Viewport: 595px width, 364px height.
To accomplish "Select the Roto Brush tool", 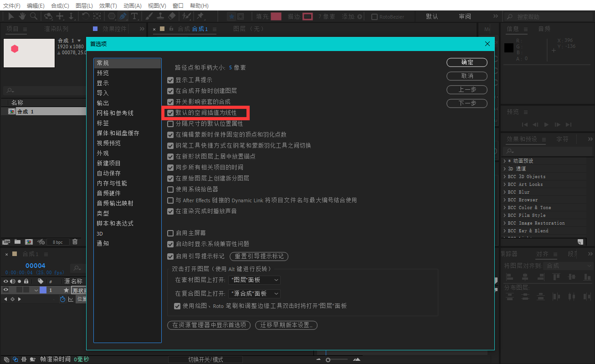I will (x=186, y=16).
